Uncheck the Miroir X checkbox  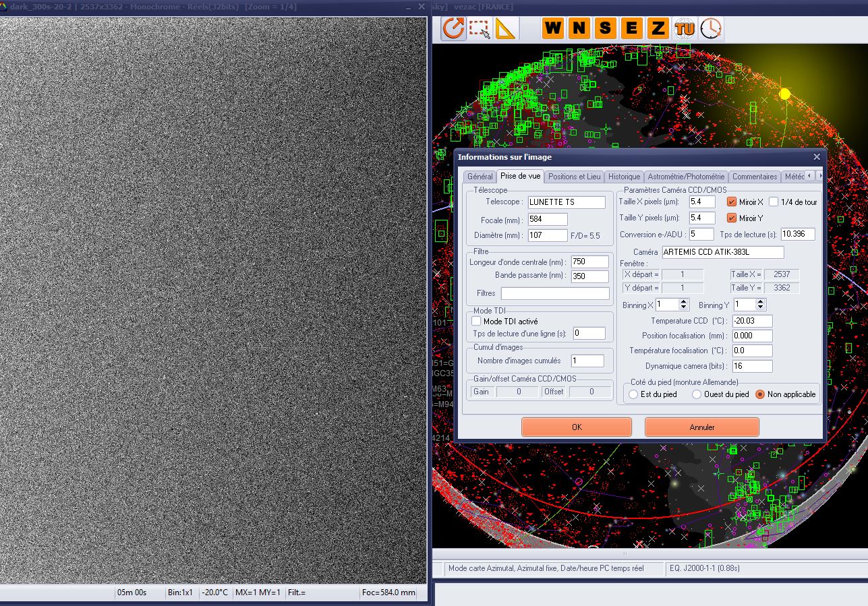(x=731, y=202)
